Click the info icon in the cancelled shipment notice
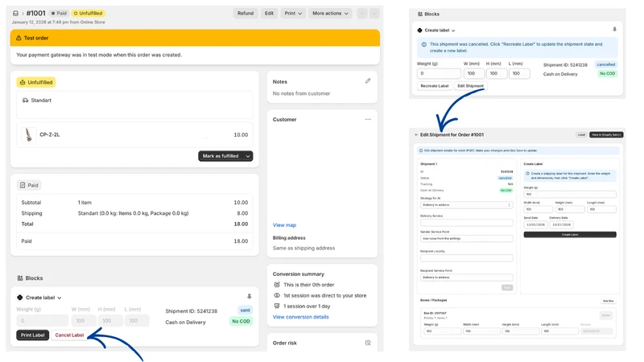 424,44
